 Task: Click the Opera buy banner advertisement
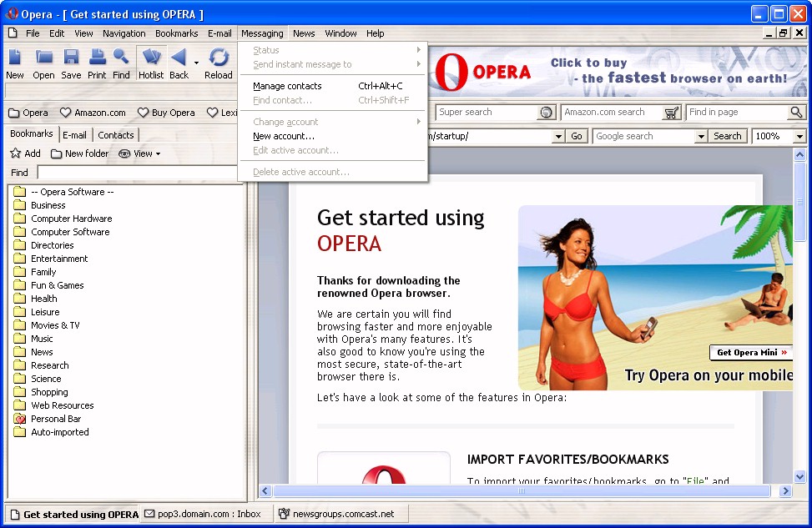(x=618, y=71)
